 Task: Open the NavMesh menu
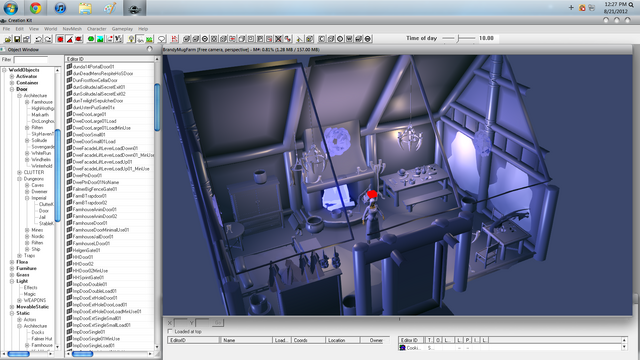pyautogui.click(x=72, y=29)
